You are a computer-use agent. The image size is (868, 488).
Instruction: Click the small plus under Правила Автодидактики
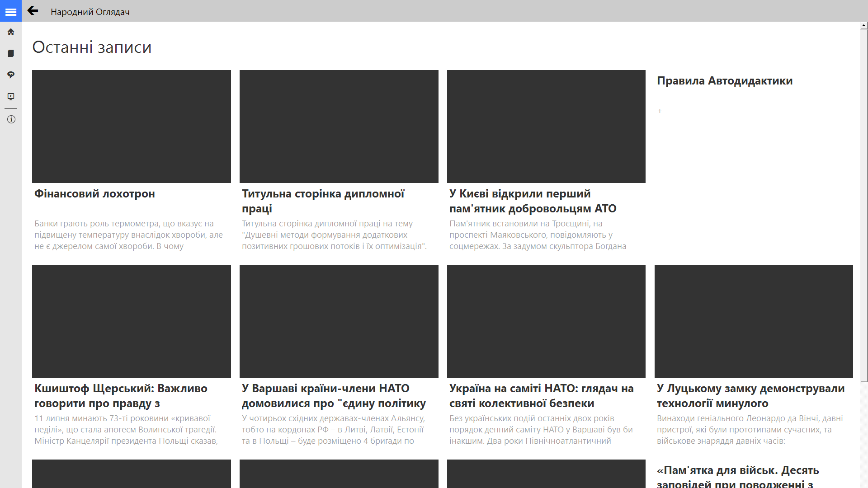pos(660,111)
